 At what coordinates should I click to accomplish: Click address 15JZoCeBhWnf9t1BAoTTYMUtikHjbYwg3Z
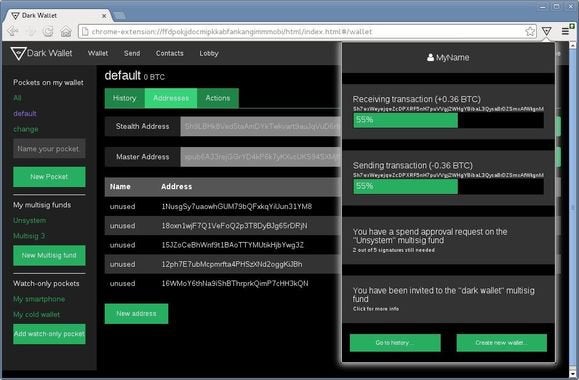tap(233, 245)
